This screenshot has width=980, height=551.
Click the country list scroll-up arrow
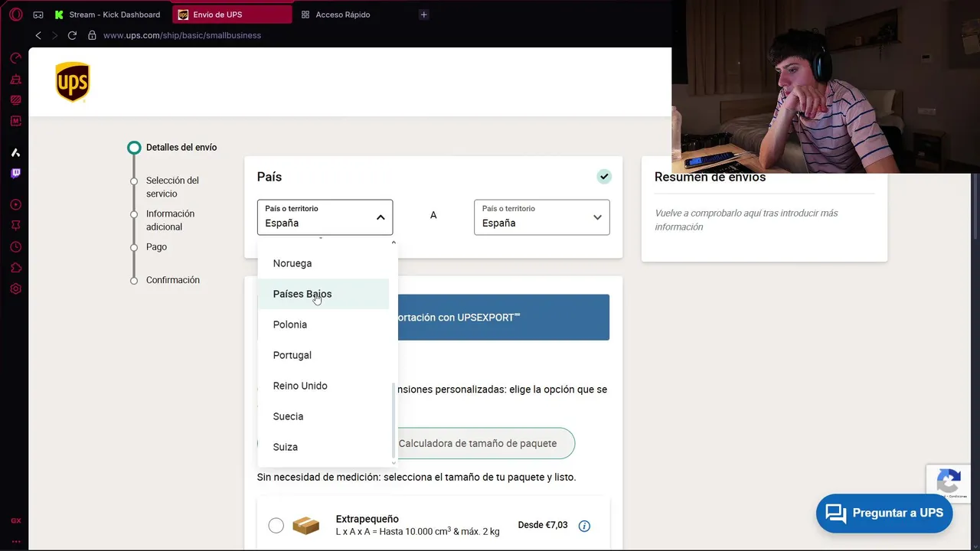[x=394, y=243]
